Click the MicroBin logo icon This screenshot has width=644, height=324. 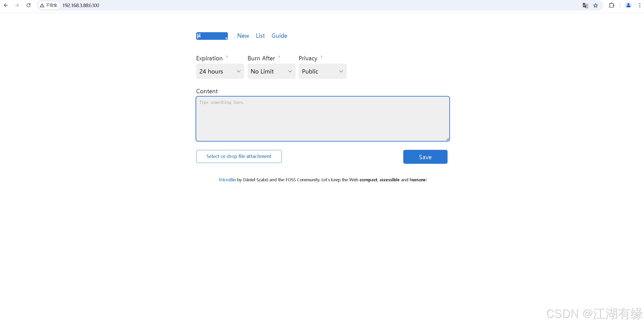(212, 36)
